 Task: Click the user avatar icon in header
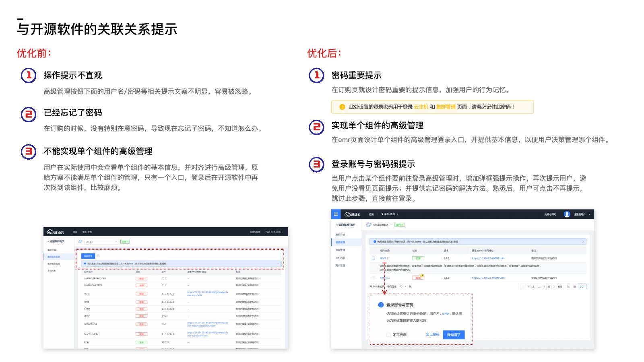(567, 214)
